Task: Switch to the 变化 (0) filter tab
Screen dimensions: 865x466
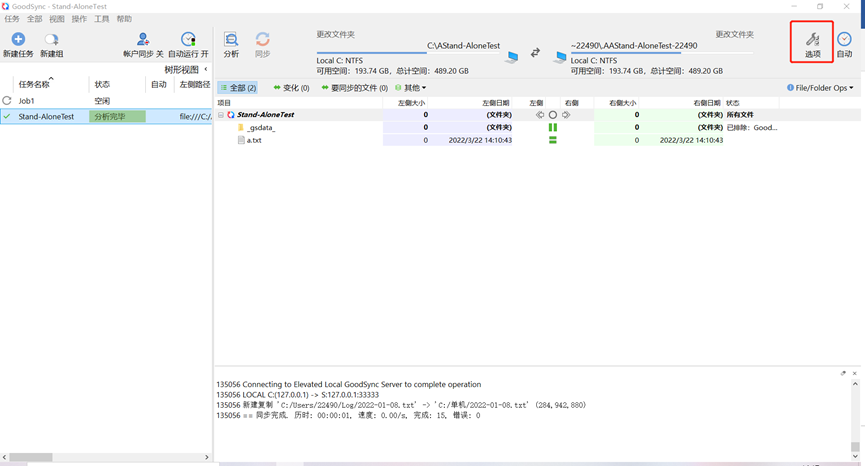Action: tap(291, 88)
